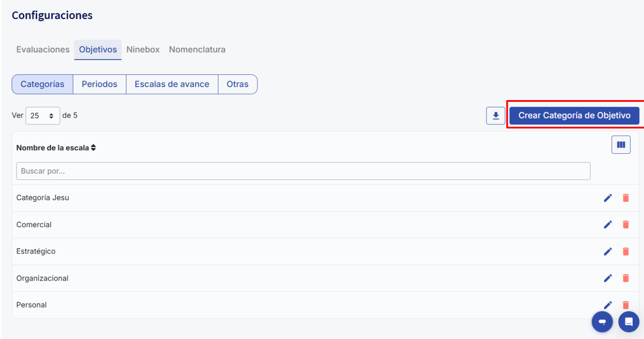Delete the Estratégico category
This screenshot has width=644, height=339.
(626, 252)
